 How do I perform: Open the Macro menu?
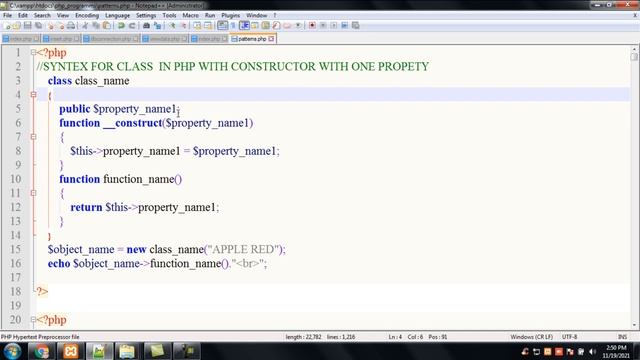coord(190,16)
